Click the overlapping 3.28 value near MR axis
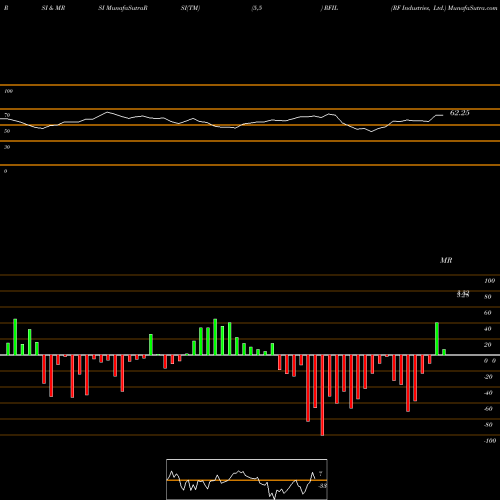 [463, 294]
